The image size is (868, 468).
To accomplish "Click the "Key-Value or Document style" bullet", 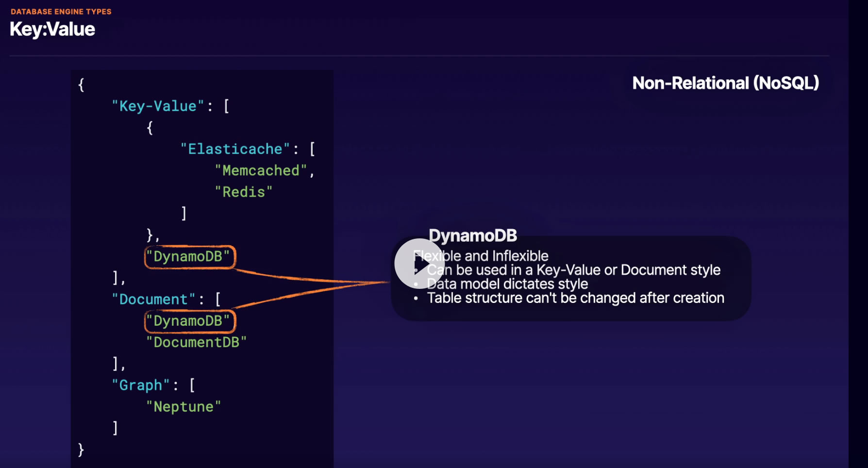I will click(574, 270).
